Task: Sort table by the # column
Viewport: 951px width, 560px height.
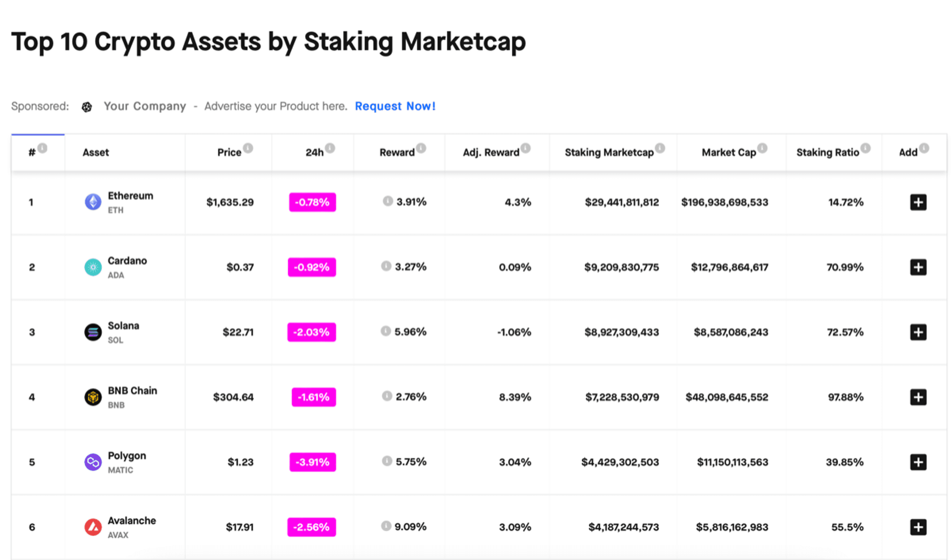Action: point(32,153)
